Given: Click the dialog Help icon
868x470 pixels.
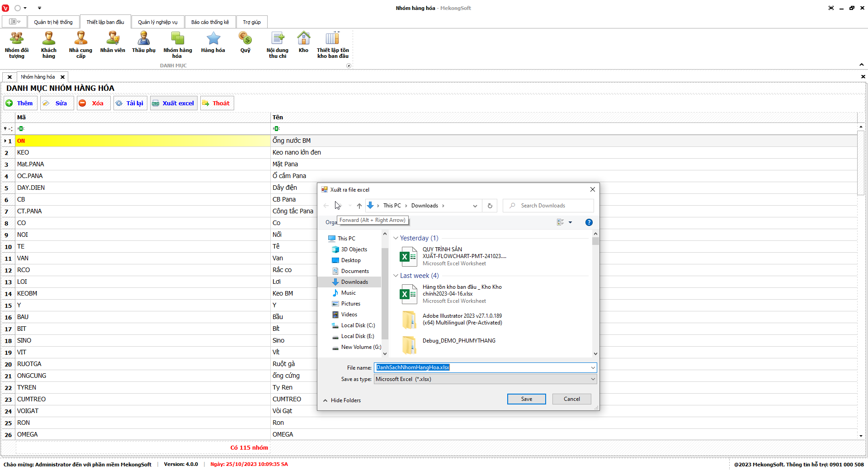Looking at the screenshot, I should (x=589, y=222).
